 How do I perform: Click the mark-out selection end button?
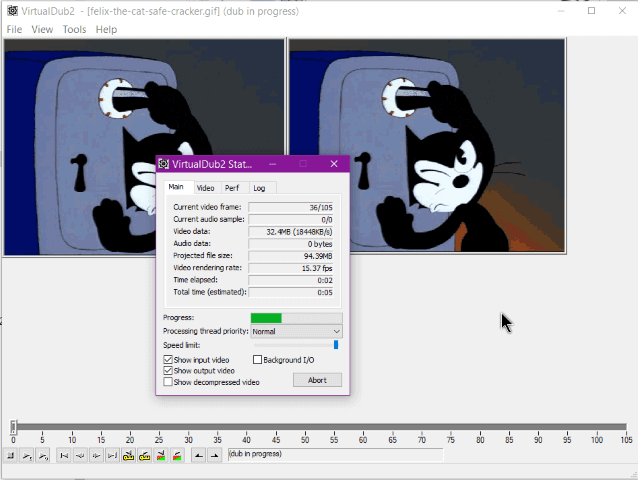(x=214, y=456)
